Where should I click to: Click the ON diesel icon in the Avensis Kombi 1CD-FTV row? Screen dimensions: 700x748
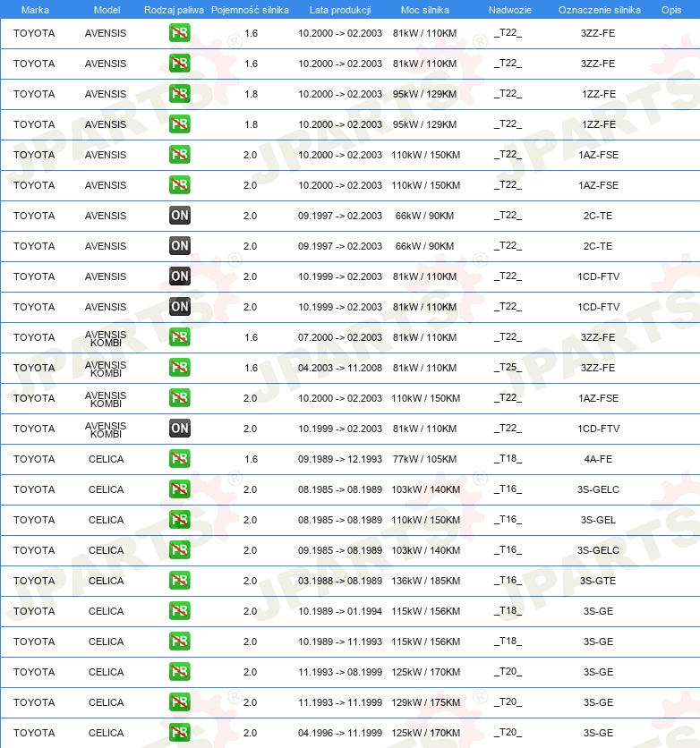point(179,429)
